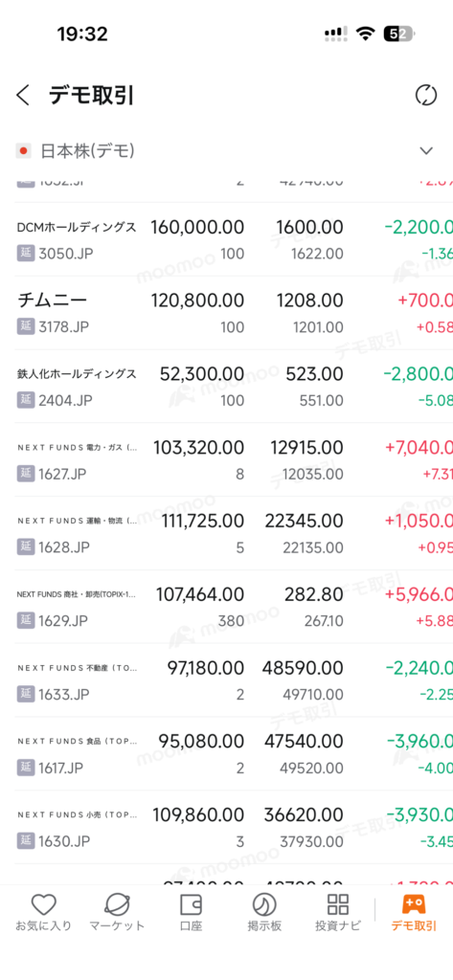453x980 pixels.
Task: Open 投資ナビ grid icon
Action: coord(338,904)
